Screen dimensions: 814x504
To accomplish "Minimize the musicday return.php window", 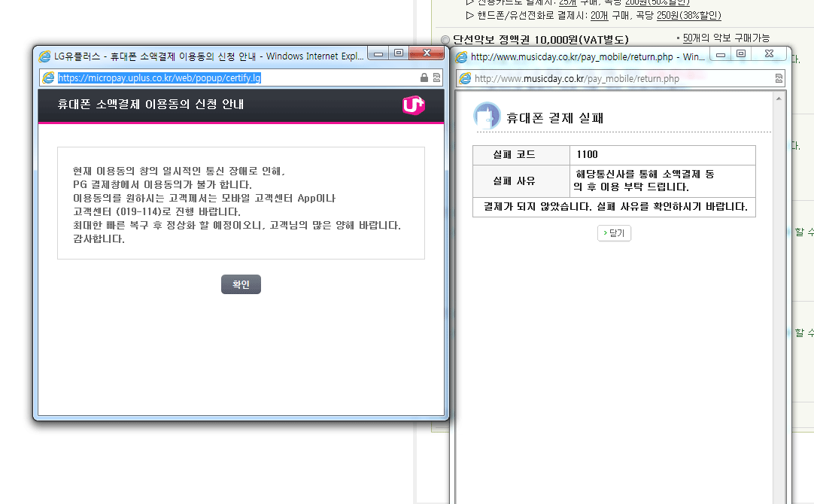I will [x=721, y=54].
